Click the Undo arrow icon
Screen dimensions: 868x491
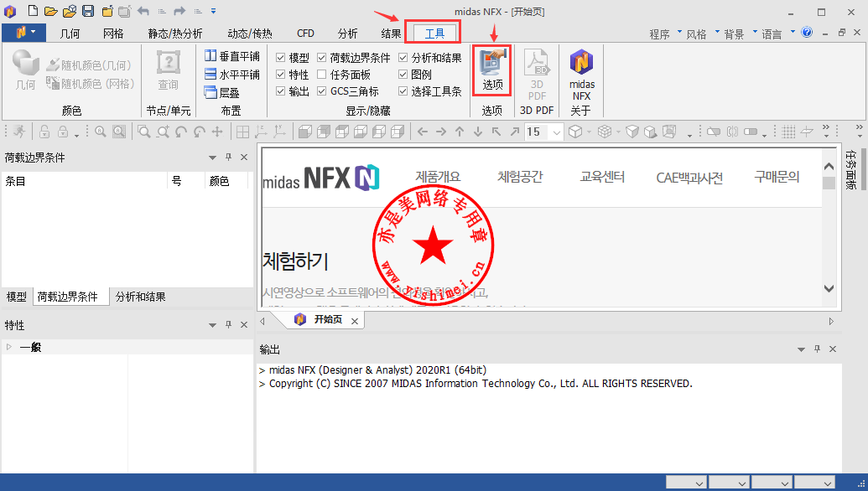pyautogui.click(x=143, y=11)
